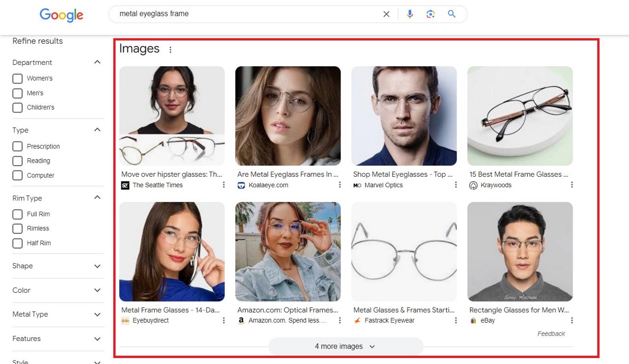Click the Feedback link

(551, 334)
